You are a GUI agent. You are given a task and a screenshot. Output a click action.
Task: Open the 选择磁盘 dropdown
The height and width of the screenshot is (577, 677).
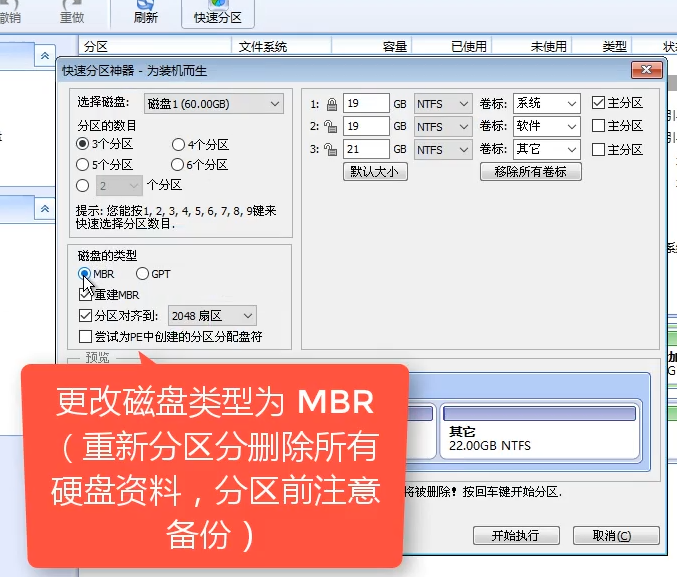click(214, 104)
